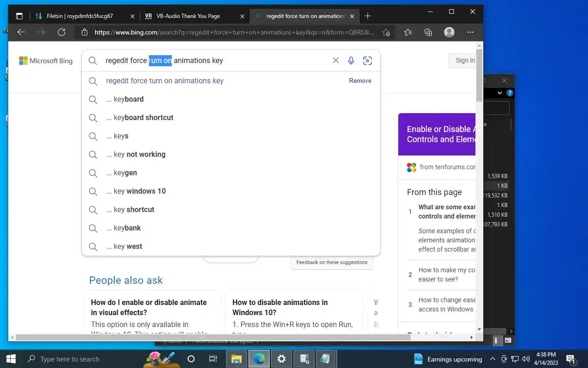The width and height of the screenshot is (588, 368).
Task: Click the browser Back arrow
Action: point(21,32)
